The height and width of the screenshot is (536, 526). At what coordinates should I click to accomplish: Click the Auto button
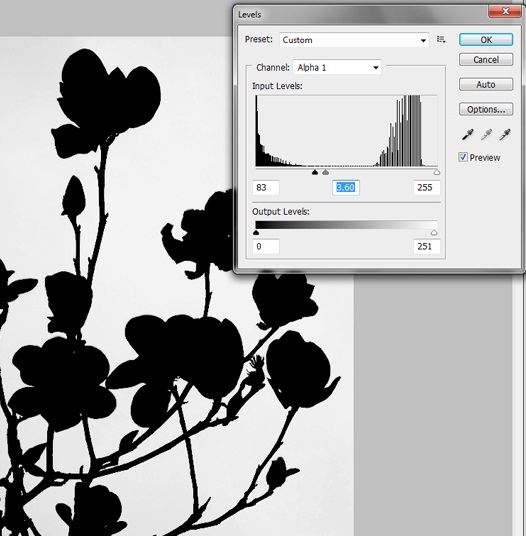486,84
